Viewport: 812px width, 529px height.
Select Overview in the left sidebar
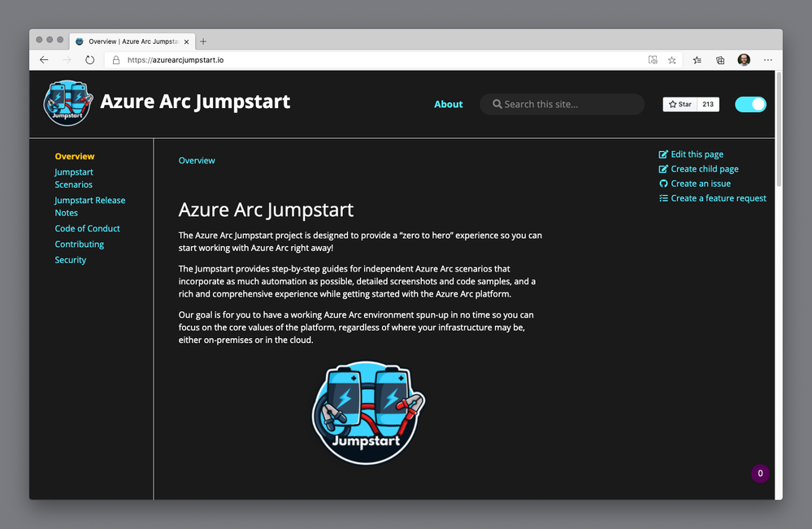coord(75,156)
